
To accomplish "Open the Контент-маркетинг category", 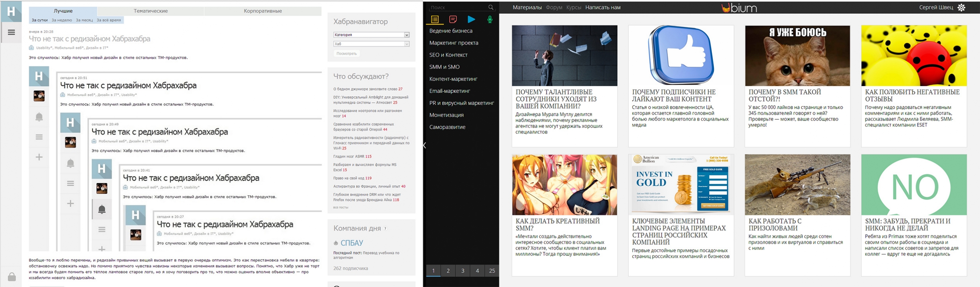I will click(453, 79).
